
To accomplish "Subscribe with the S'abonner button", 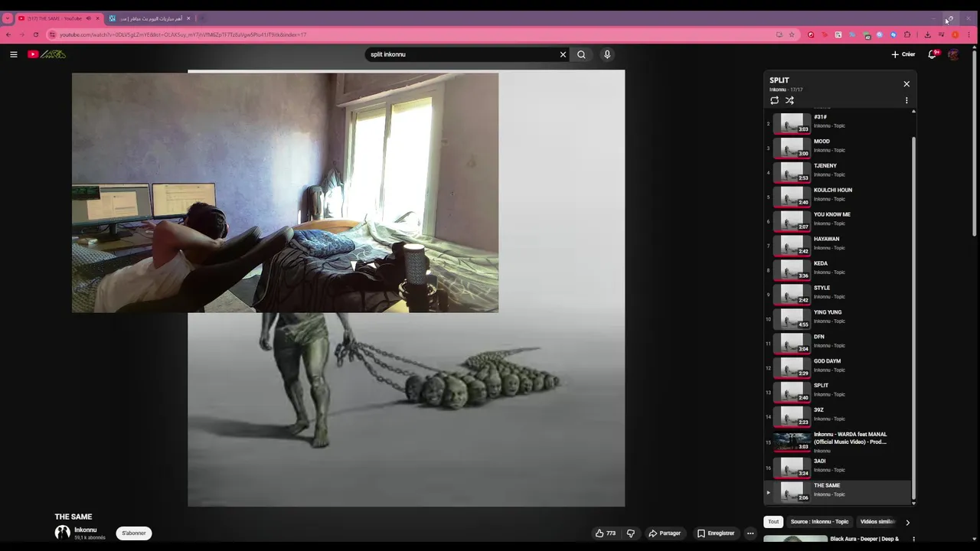I will point(134,533).
